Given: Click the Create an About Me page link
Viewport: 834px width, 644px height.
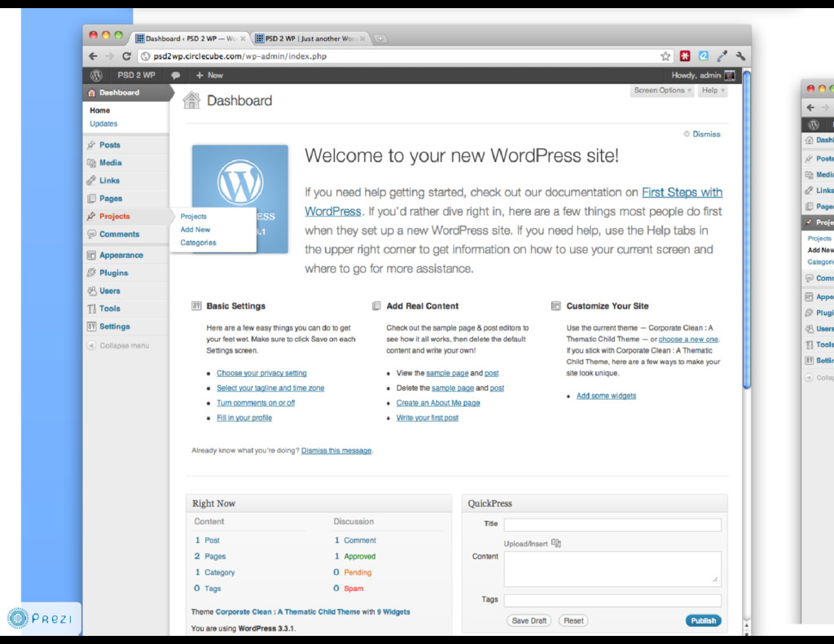Looking at the screenshot, I should (x=438, y=403).
